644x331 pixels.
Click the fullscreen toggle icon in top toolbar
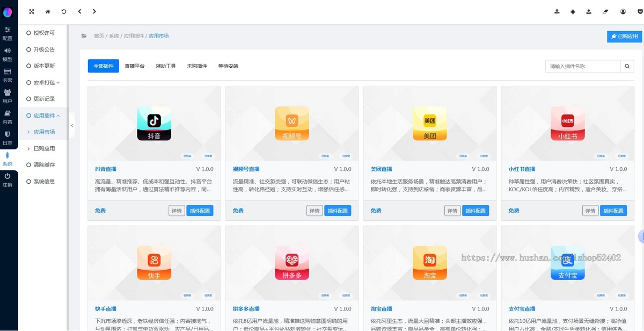pyautogui.click(x=32, y=11)
